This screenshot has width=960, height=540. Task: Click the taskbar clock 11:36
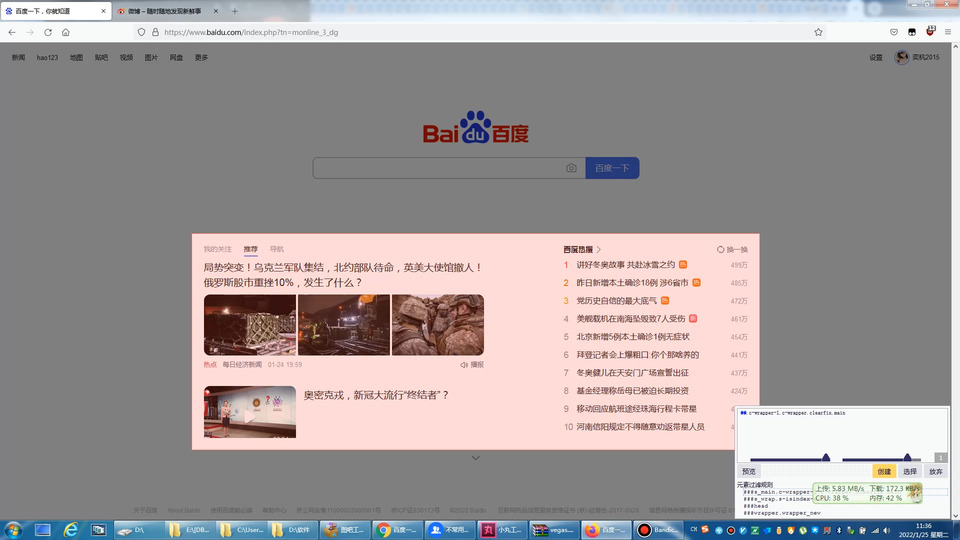[923, 526]
